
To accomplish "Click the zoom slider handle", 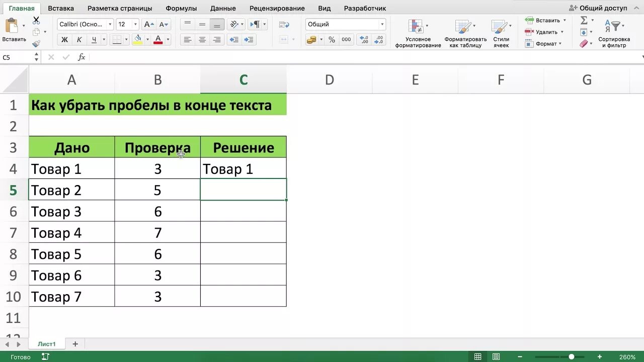I will [572, 357].
